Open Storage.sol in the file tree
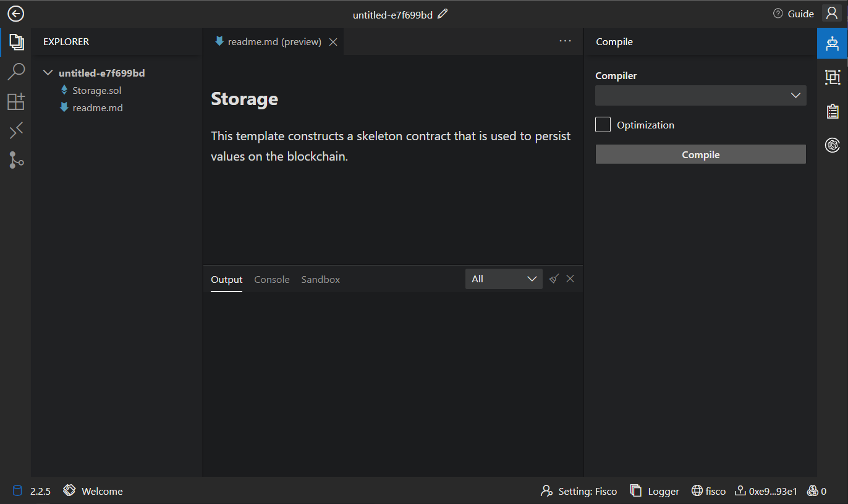Viewport: 848px width, 504px height. coord(97,90)
